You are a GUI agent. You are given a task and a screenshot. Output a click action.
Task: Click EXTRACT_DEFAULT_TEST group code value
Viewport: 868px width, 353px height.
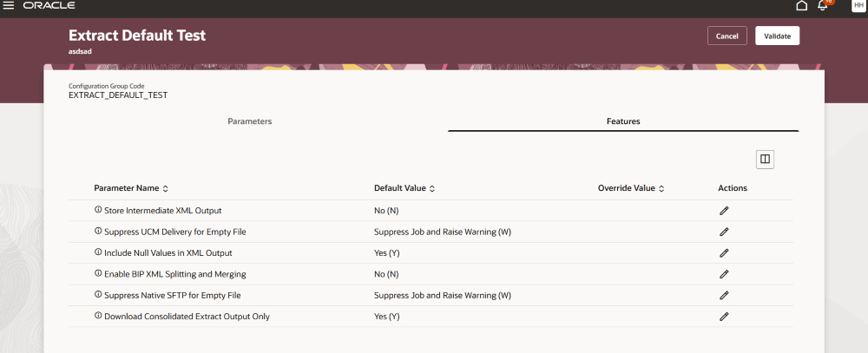pos(118,95)
